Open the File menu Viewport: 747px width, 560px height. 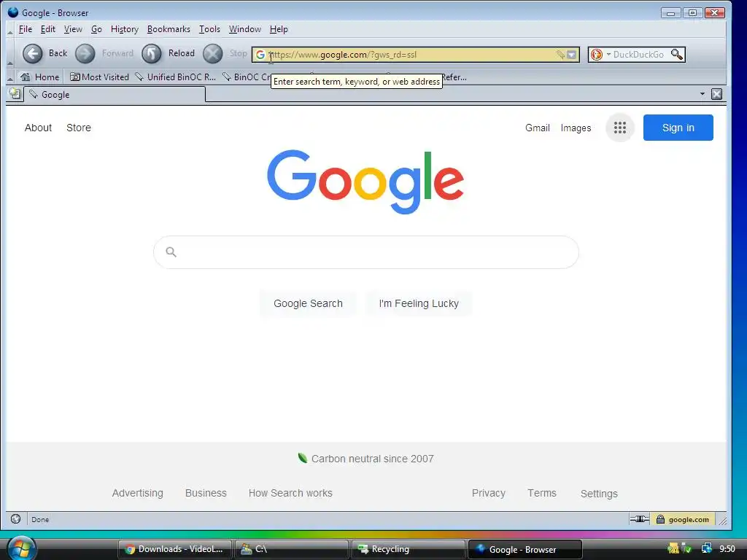point(26,29)
